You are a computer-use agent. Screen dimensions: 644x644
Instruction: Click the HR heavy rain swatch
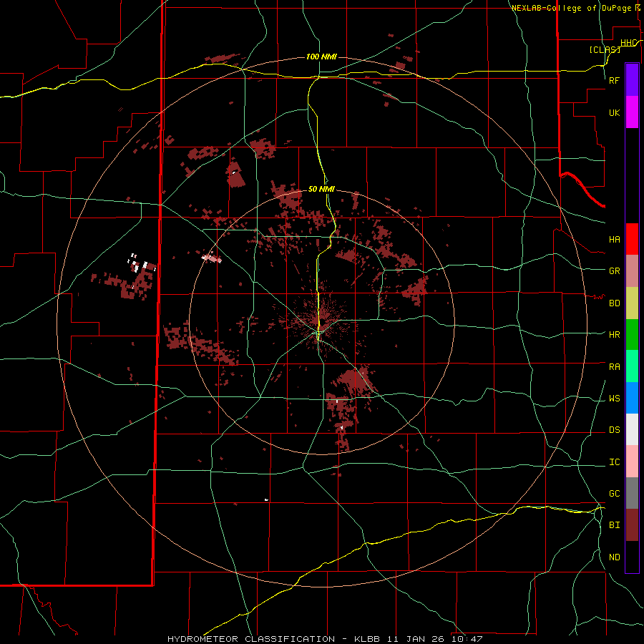tap(632, 334)
